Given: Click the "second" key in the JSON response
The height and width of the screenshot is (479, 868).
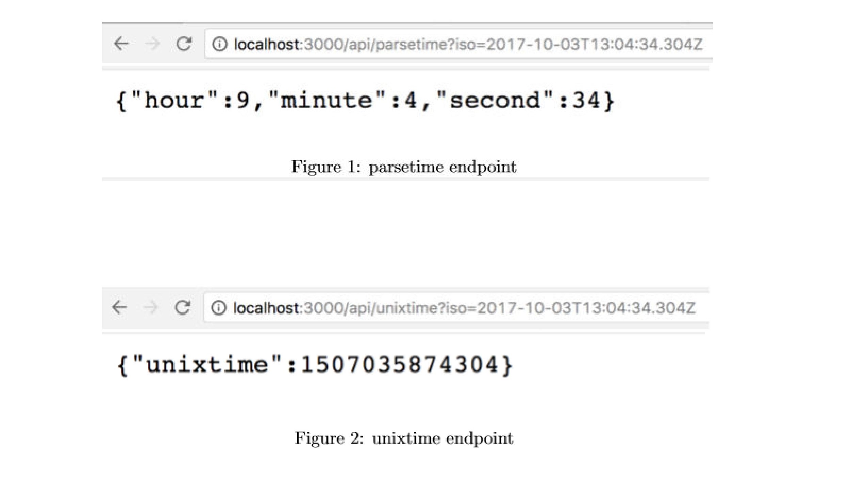Looking at the screenshot, I should (495, 100).
